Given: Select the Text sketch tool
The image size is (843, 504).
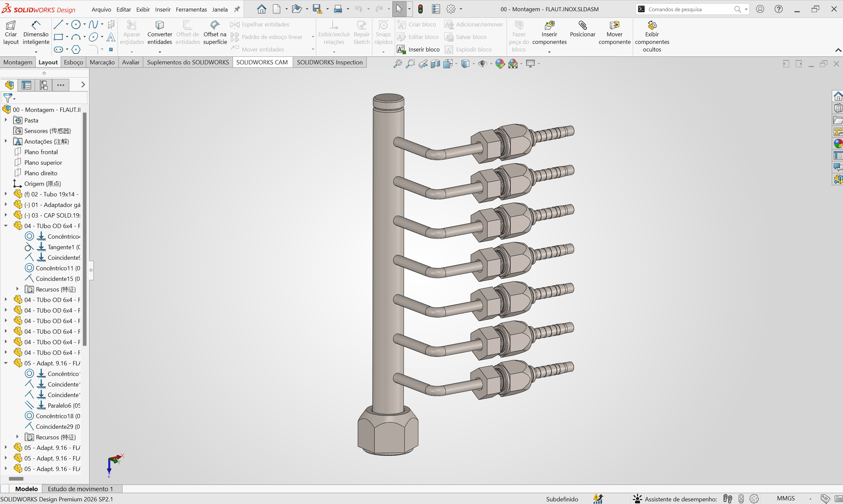Looking at the screenshot, I should 111,37.
